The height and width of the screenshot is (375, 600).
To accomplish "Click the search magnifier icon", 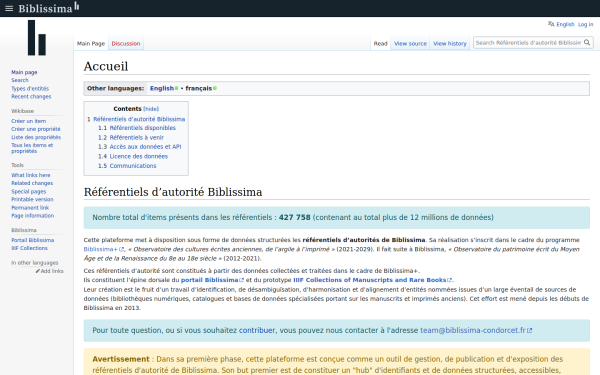I will [587, 42].
